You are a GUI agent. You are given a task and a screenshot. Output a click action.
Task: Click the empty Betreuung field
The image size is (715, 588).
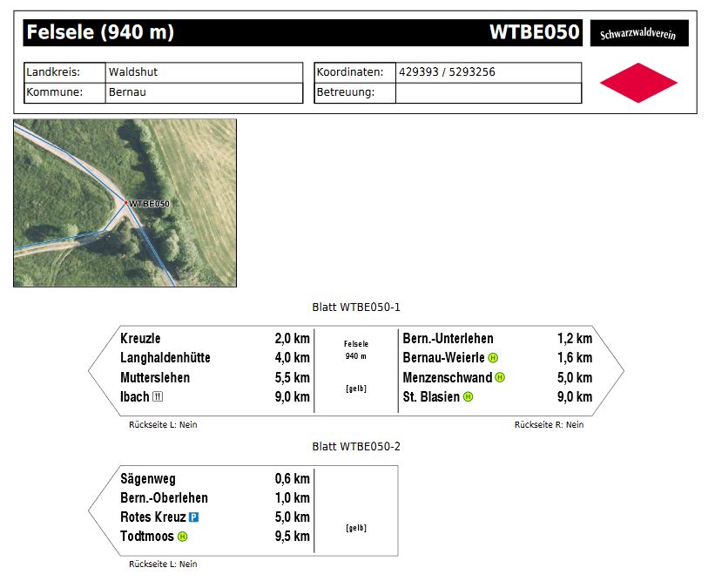click(488, 92)
